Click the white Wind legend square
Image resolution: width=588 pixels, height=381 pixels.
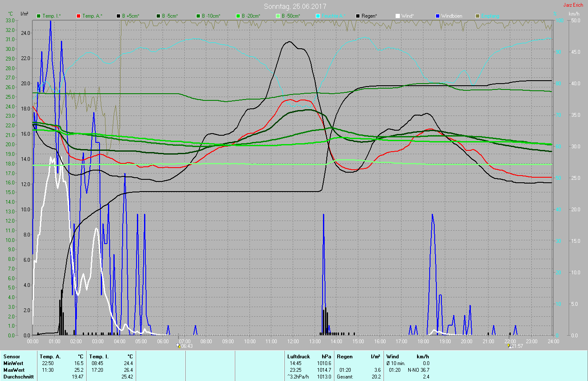[398, 16]
